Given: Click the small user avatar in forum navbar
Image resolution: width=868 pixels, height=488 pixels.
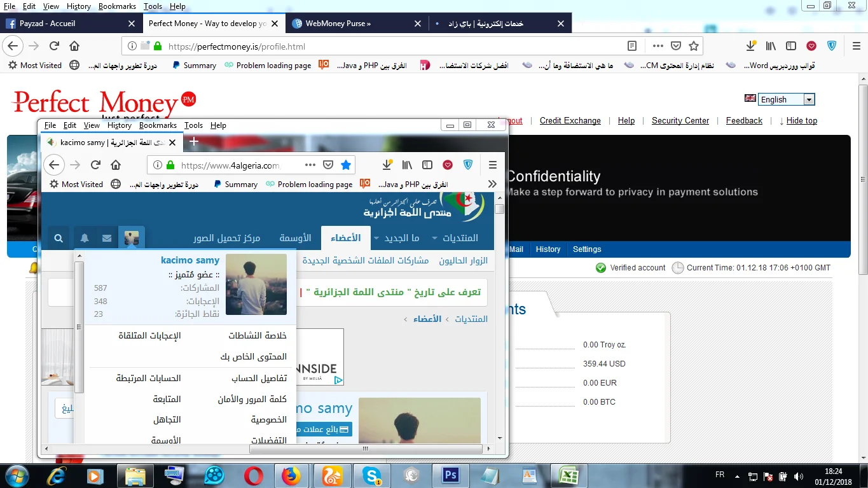Looking at the screenshot, I should point(132,238).
